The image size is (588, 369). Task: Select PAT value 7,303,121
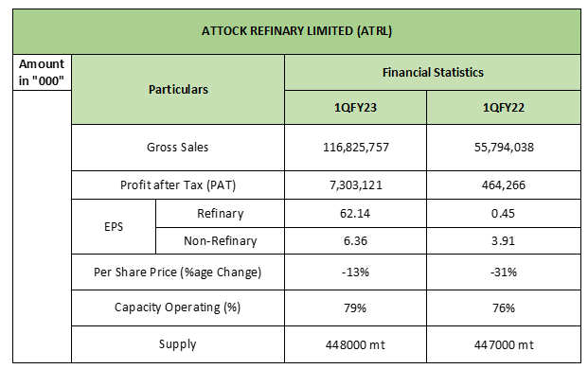pos(355,185)
